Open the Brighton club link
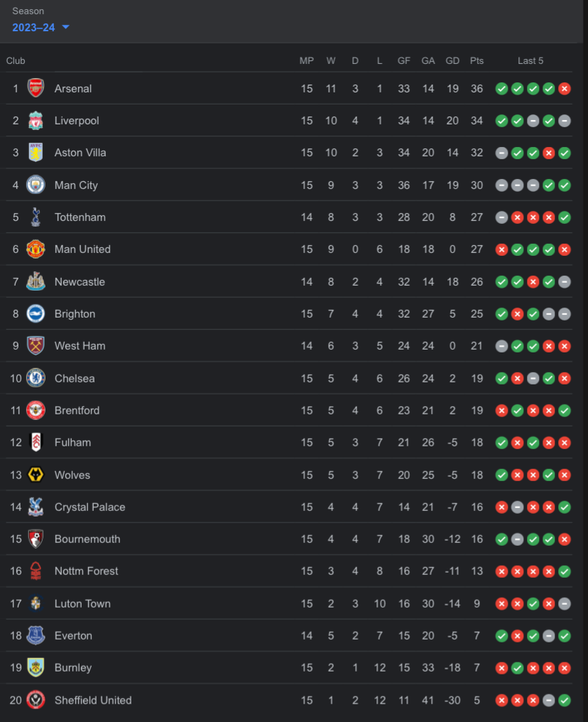588x722 pixels. (75, 314)
